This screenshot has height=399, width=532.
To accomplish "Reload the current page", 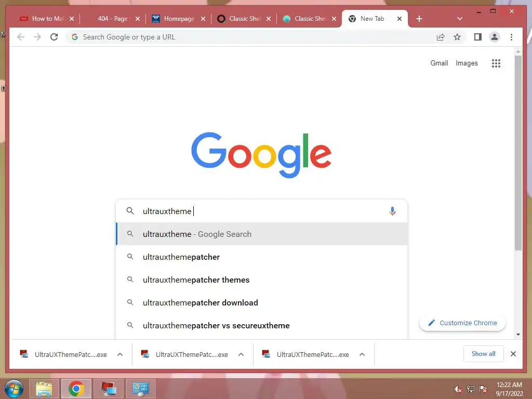I will 54,37.
